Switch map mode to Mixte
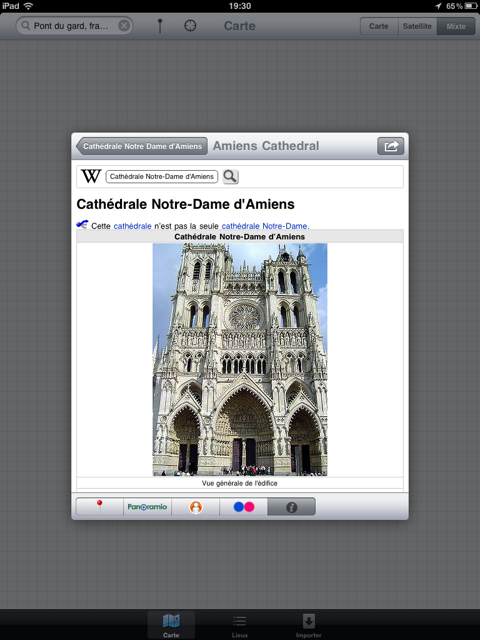This screenshot has width=480, height=640. pos(456,26)
